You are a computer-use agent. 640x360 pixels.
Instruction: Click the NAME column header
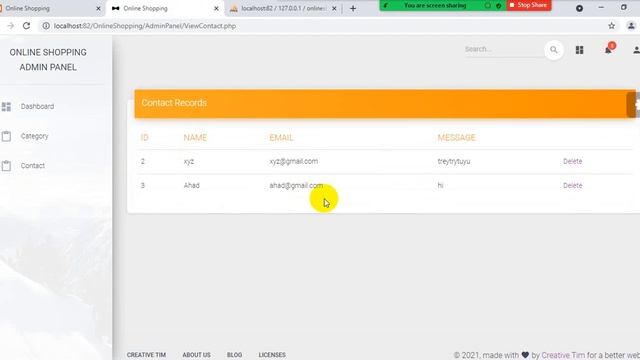(x=195, y=138)
